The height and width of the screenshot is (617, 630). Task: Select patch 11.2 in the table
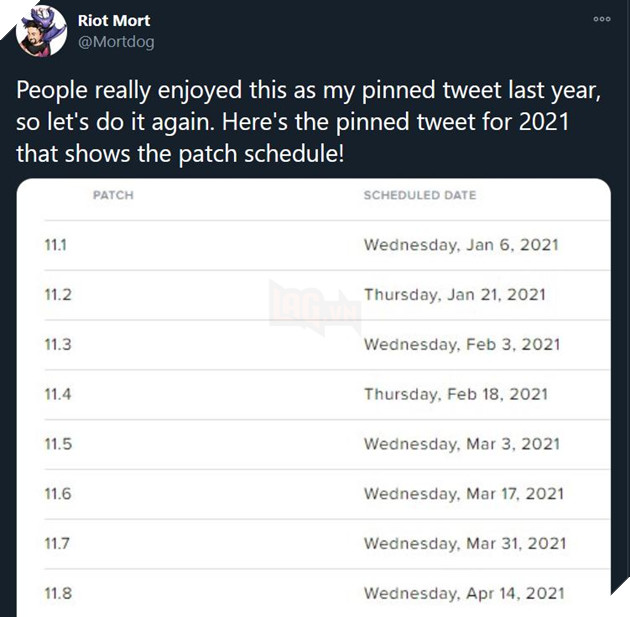(58, 295)
